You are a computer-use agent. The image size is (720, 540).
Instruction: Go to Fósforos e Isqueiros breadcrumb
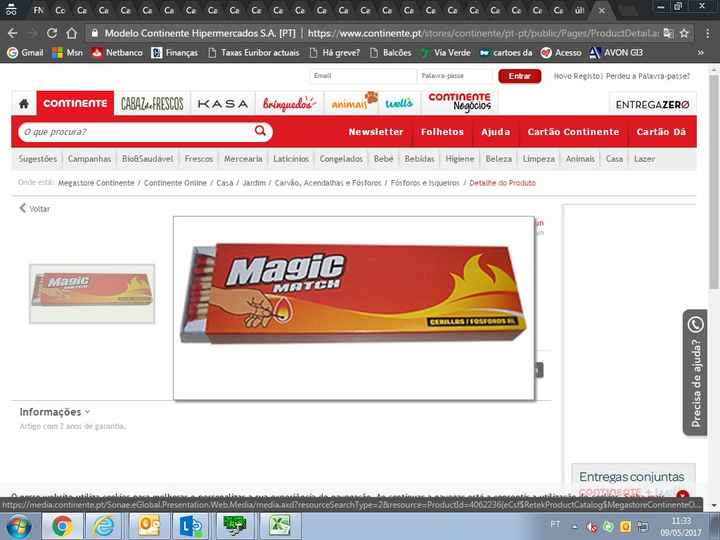(425, 183)
